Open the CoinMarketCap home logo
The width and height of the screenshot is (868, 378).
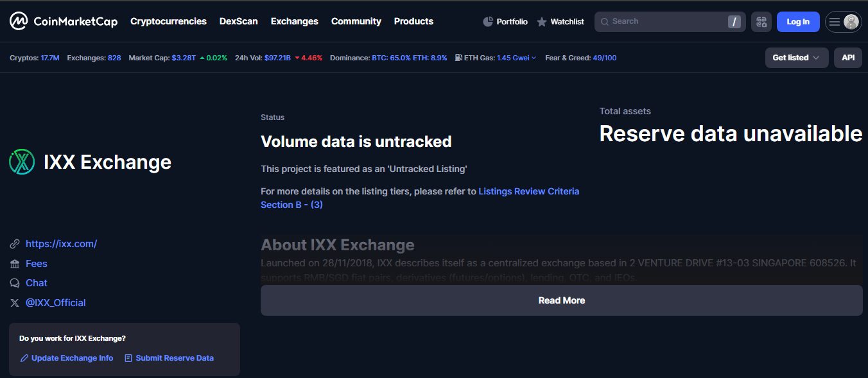click(64, 21)
